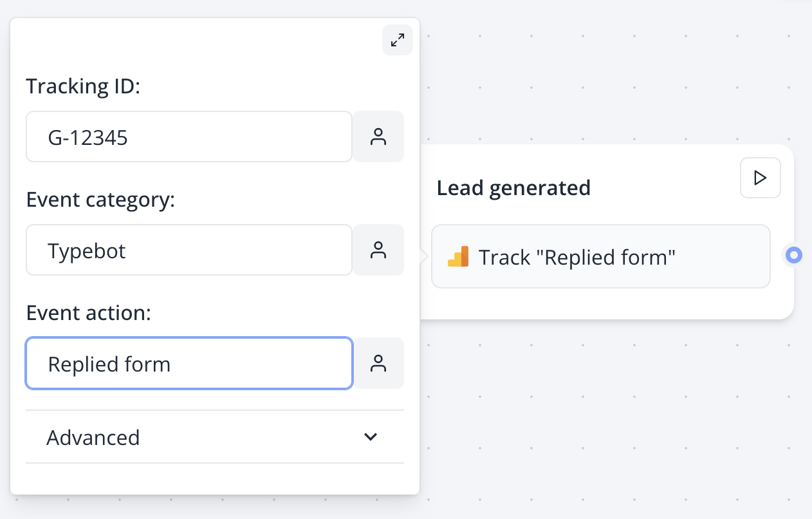Click the "Advanced" label

pyautogui.click(x=93, y=437)
